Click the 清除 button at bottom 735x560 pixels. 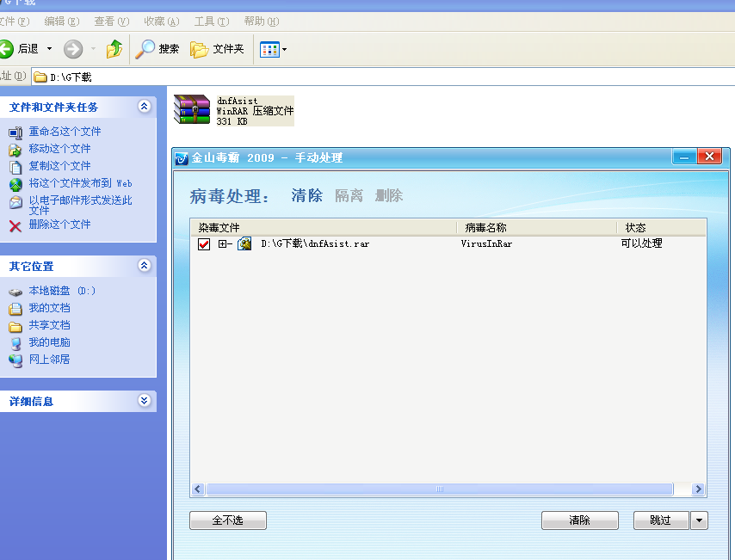pos(580,520)
